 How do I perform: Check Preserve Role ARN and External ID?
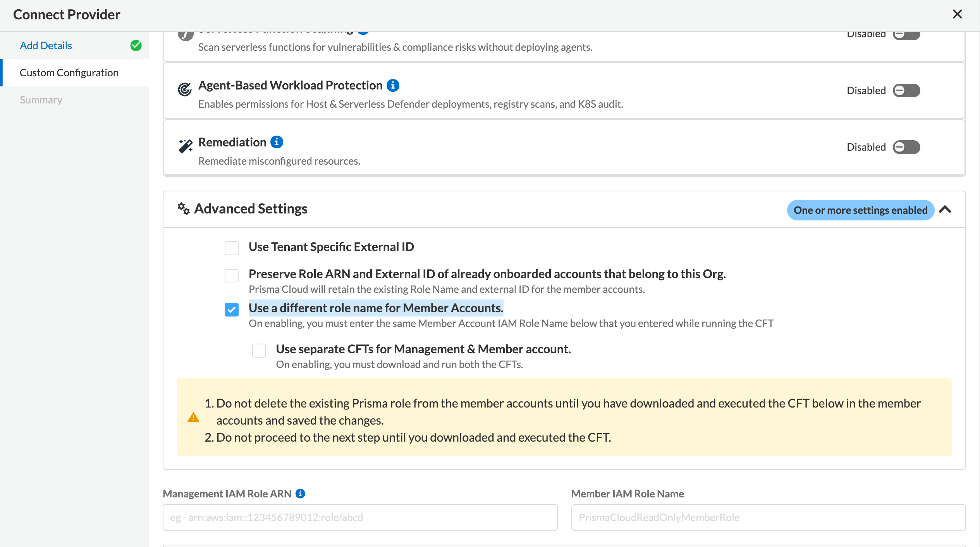pos(232,275)
